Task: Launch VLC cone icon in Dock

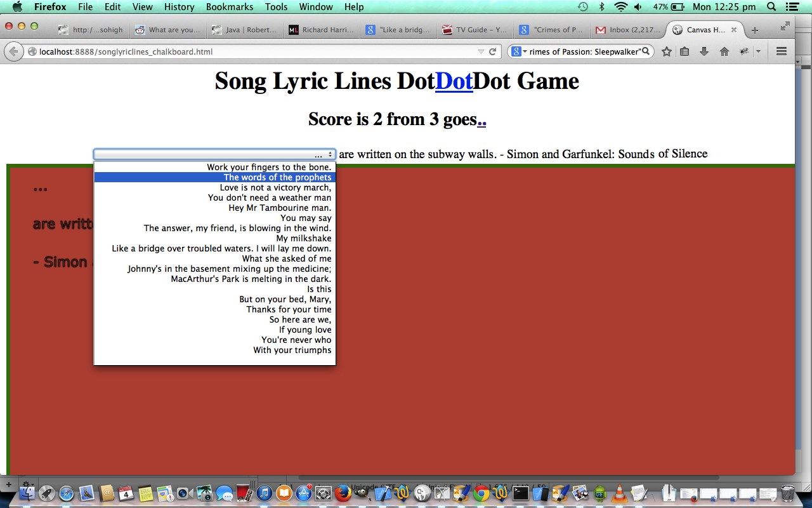Action: tap(619, 493)
